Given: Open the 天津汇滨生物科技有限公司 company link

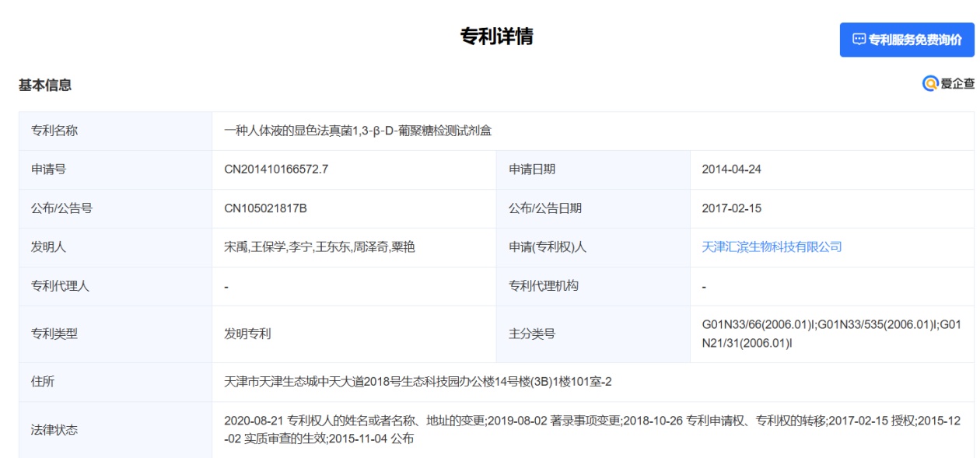Looking at the screenshot, I should click(x=772, y=247).
